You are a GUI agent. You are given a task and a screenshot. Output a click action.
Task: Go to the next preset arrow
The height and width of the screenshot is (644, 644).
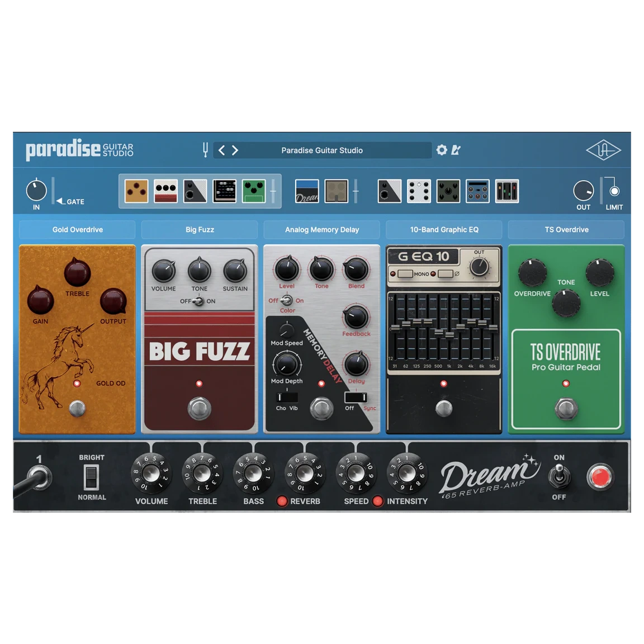235,150
